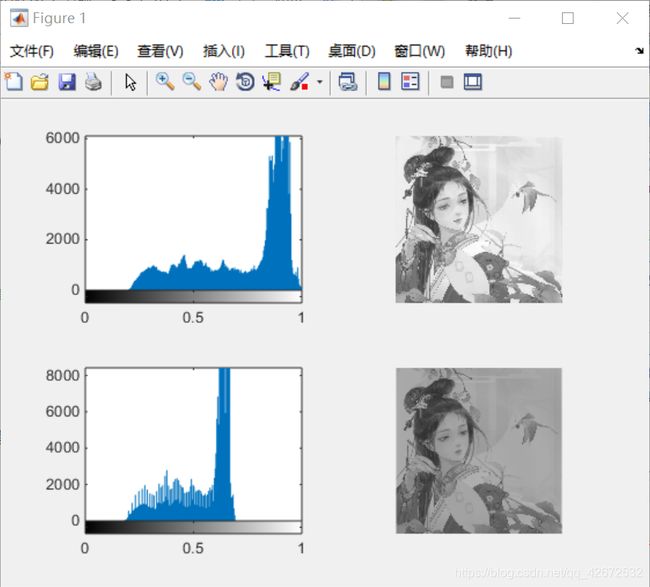Select the Edit Plot arrow tool
The width and height of the screenshot is (650, 587).
point(131,82)
